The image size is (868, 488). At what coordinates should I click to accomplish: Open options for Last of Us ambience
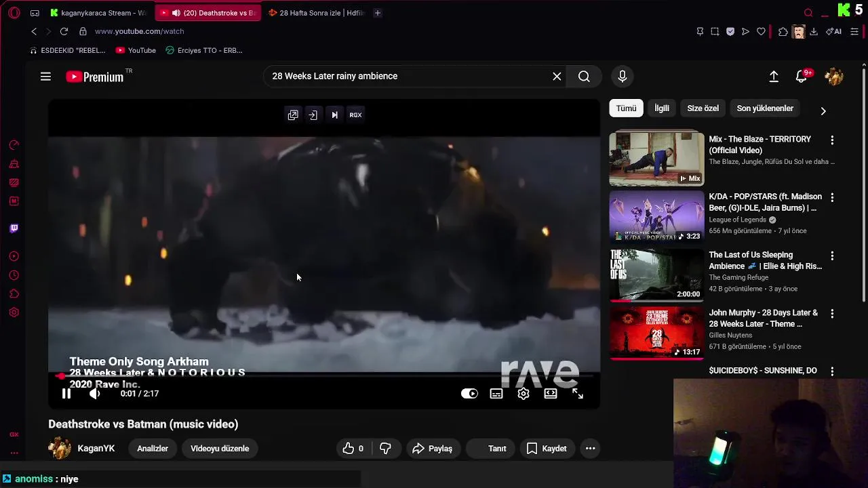pos(832,256)
